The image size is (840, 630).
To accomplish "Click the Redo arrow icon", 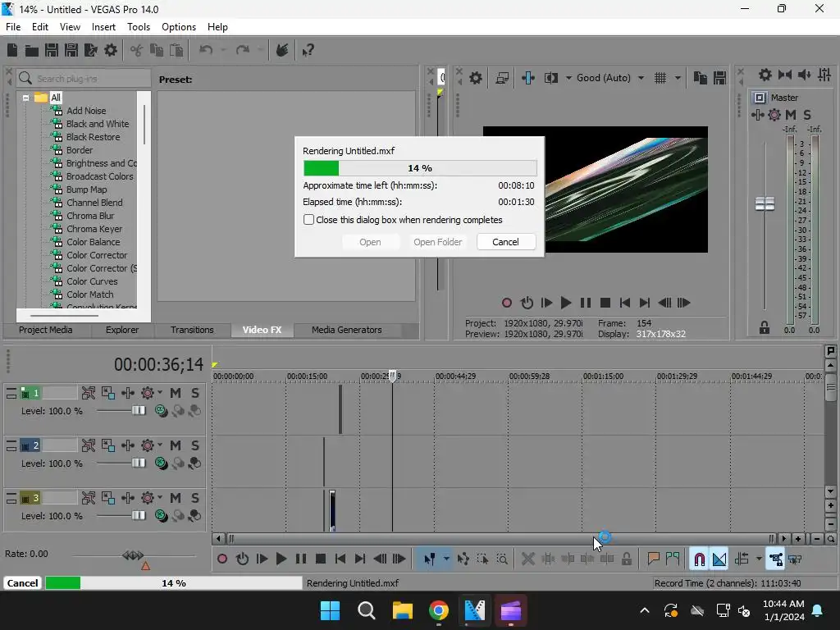I will [243, 50].
